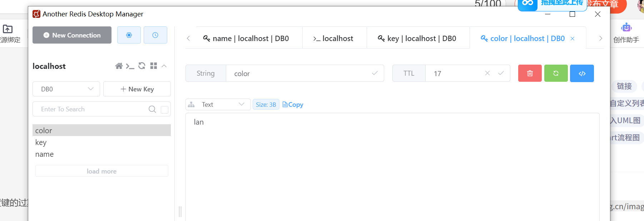
Task: Switch to key | localhost | DB0 tab
Action: [x=417, y=38]
